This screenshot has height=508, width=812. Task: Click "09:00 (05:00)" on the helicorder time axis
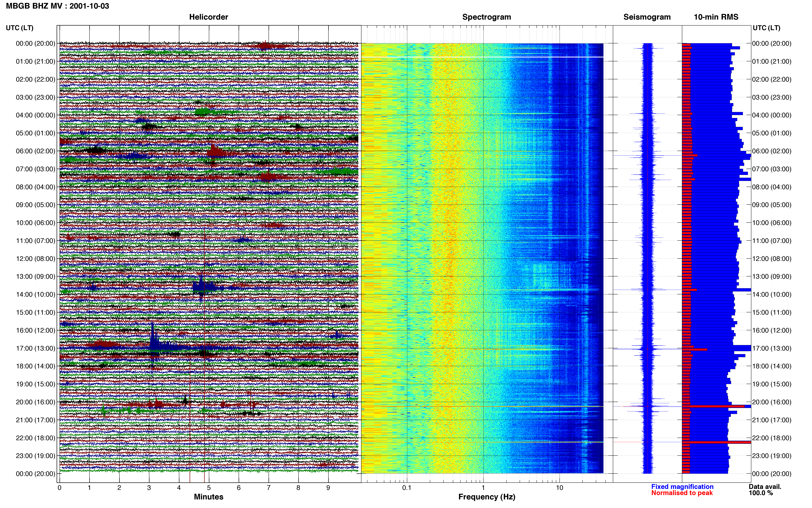pyautogui.click(x=35, y=205)
